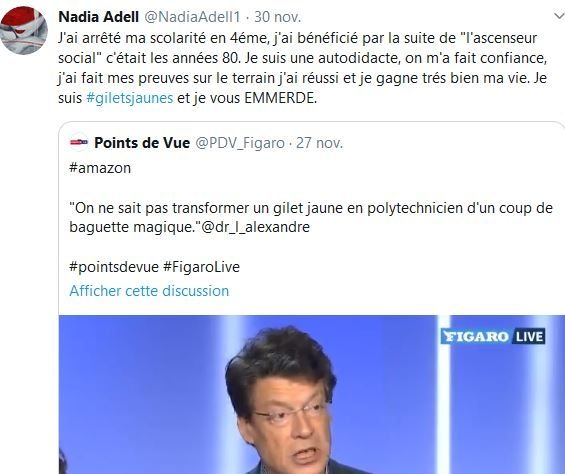Follow the #pointsdevue hashtag

[x=114, y=267]
